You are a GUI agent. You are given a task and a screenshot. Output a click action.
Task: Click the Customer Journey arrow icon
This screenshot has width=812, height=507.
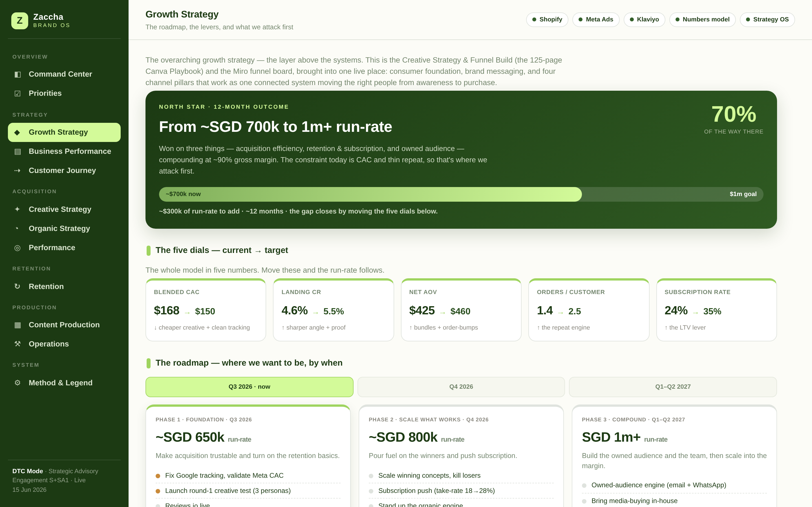tap(17, 171)
